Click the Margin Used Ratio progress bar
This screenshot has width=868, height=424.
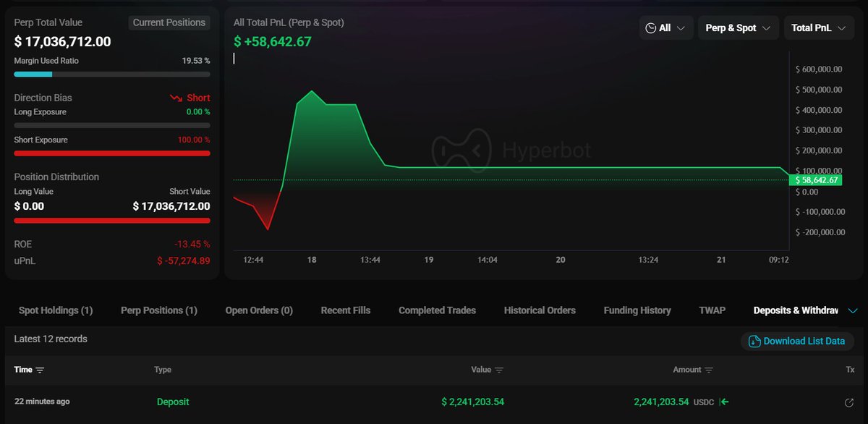click(112, 74)
